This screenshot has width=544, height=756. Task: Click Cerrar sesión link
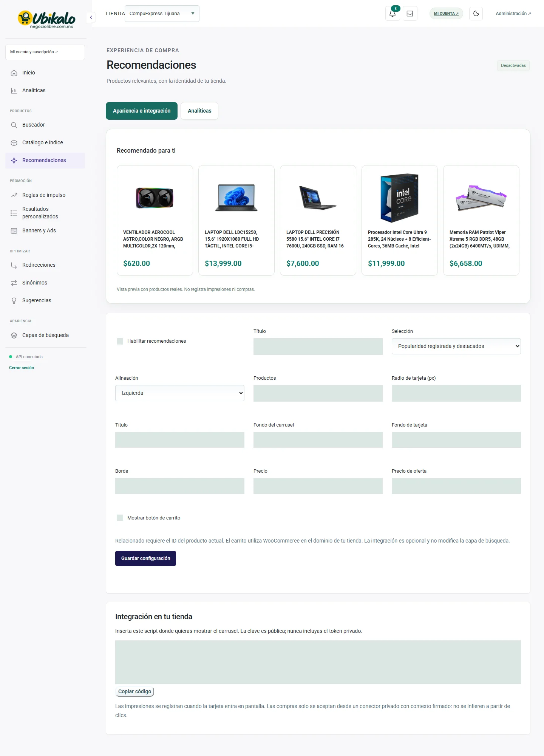pos(22,368)
